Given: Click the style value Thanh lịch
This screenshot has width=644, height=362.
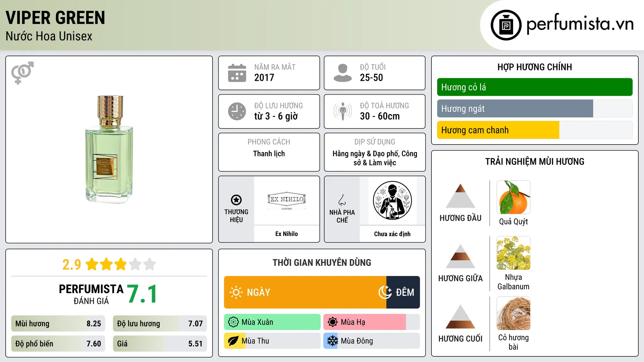Looking at the screenshot, I should coord(269,154).
